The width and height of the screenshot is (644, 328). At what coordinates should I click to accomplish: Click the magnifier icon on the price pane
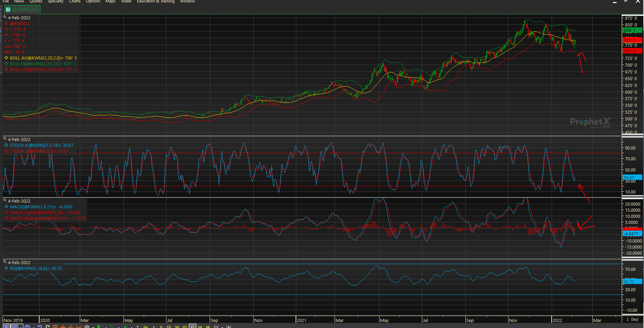pos(5,17)
